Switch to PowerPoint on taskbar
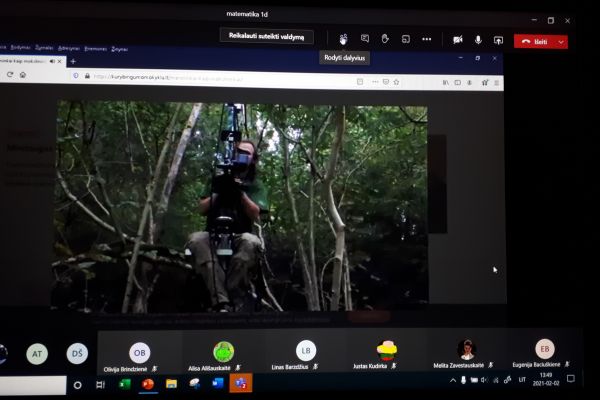The image size is (600, 400). click(x=148, y=384)
